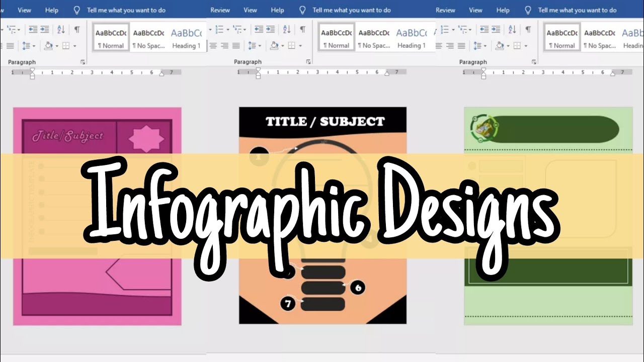Click the Multilevel List icon in the pink infographic window
Screen dimensions: 644x362
point(11,30)
